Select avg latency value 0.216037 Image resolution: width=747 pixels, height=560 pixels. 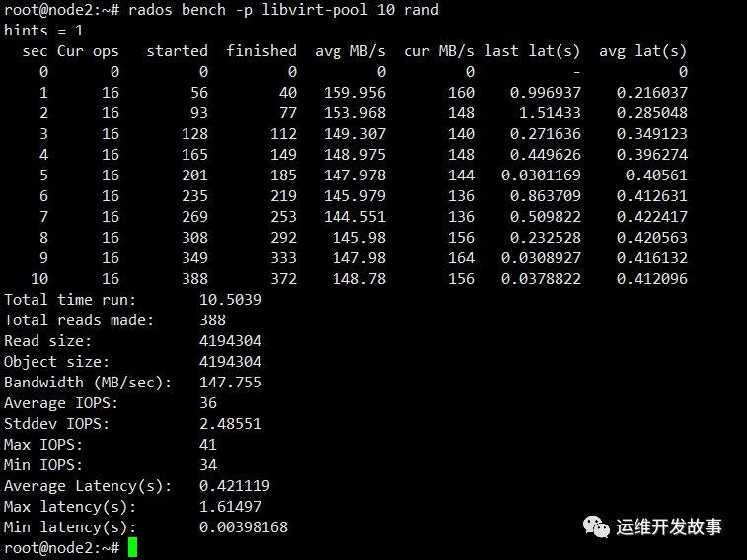pos(652,93)
